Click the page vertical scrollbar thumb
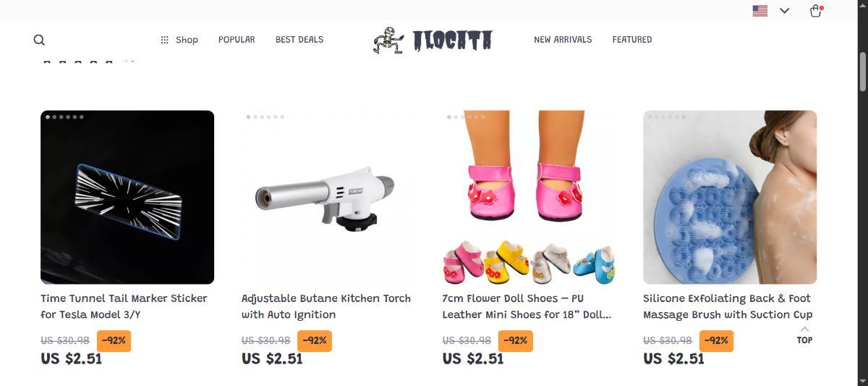868x386 pixels. (x=862, y=72)
